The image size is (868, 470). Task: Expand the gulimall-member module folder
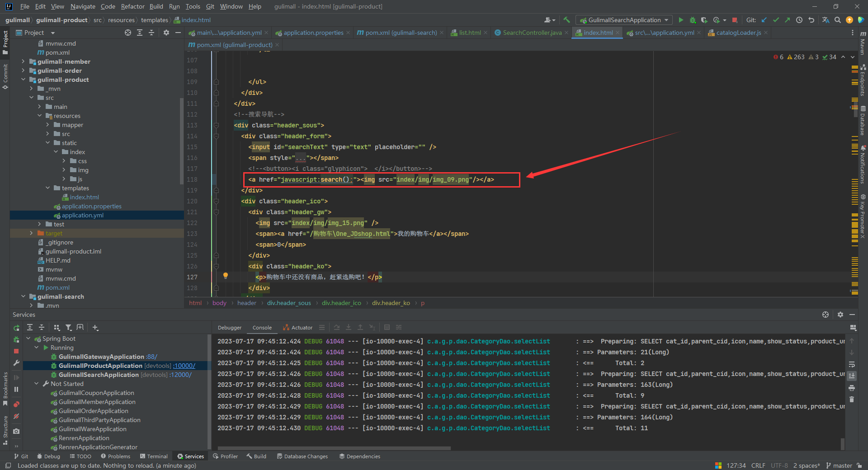[x=24, y=61]
